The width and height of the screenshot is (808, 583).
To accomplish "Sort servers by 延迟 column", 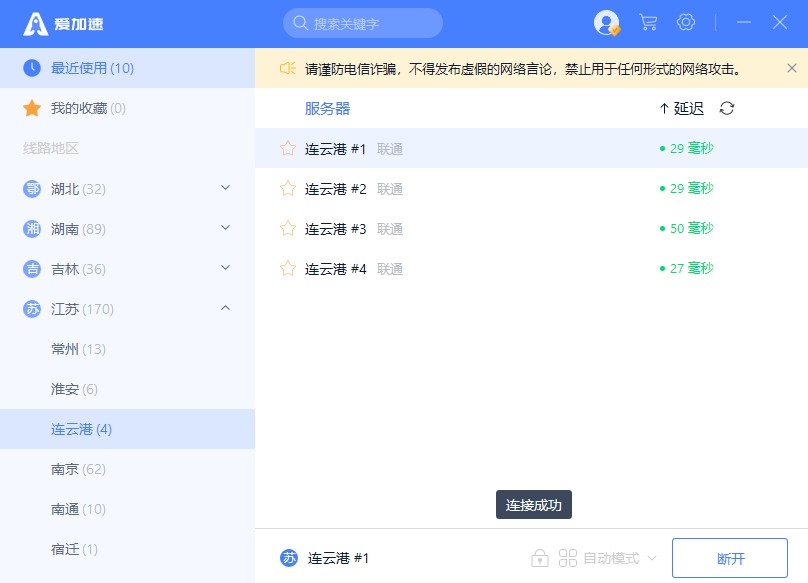I will (x=681, y=108).
